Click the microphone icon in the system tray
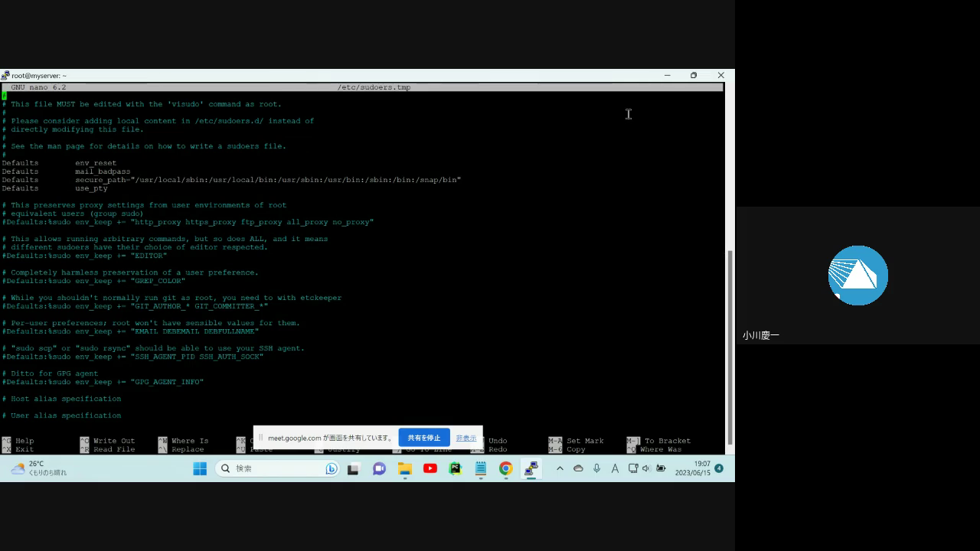 click(596, 468)
